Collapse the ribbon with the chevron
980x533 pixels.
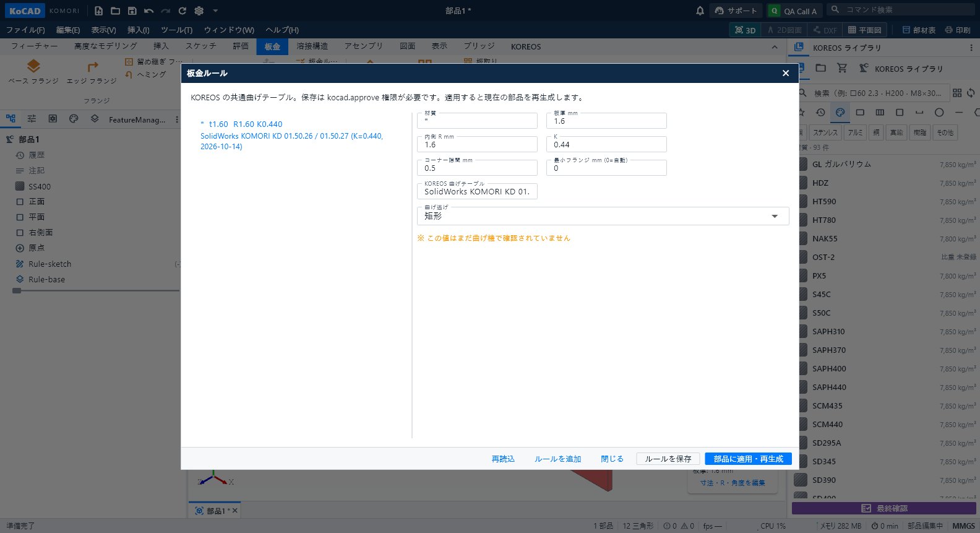point(775,47)
